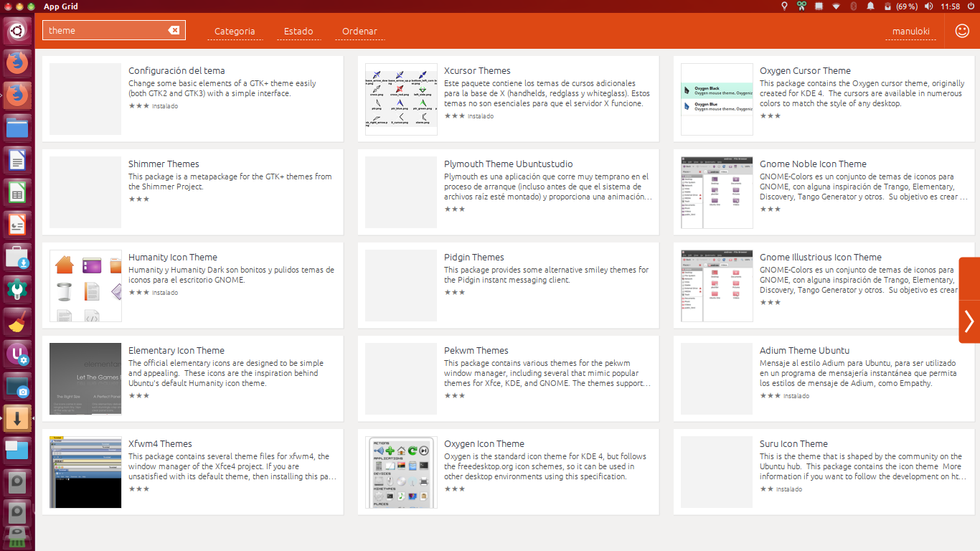This screenshot has height=551, width=980.
Task: Launch LibreOffice Writer from the dock
Action: [x=17, y=161]
